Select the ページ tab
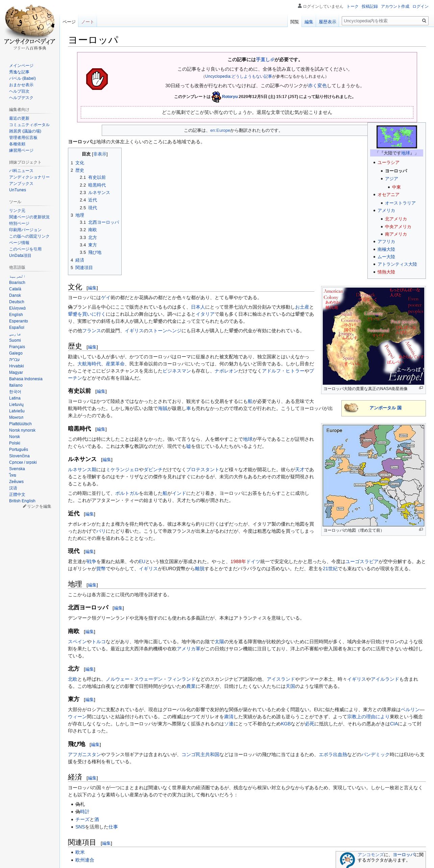Image resolution: width=434 pixels, height=868 pixels. 69,22
